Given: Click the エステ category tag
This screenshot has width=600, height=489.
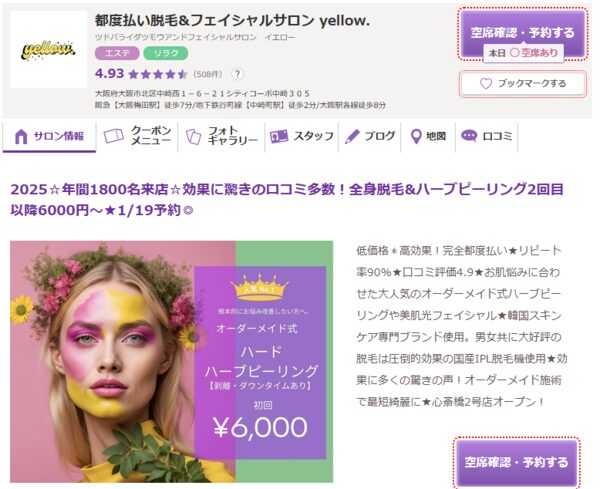Looking at the screenshot, I should click(117, 53).
